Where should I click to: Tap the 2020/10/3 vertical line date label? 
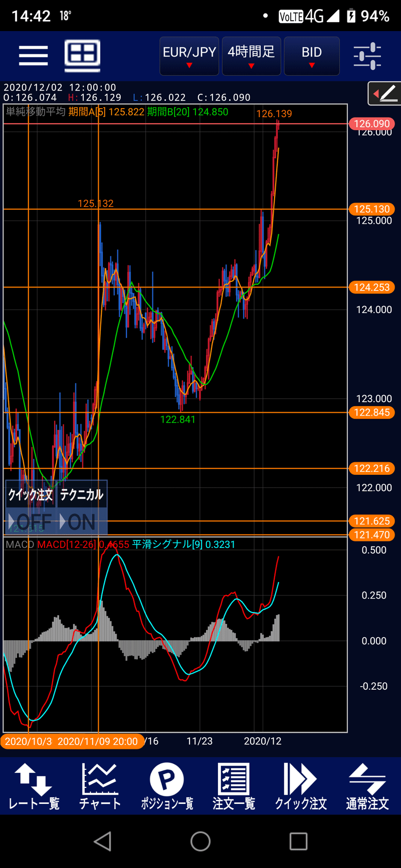[x=28, y=741]
